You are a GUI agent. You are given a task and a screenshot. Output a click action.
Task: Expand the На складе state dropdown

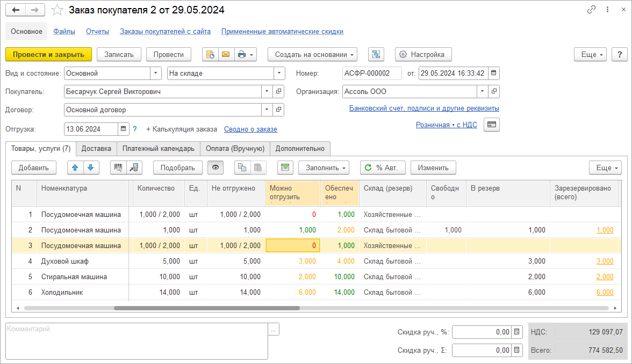click(279, 73)
